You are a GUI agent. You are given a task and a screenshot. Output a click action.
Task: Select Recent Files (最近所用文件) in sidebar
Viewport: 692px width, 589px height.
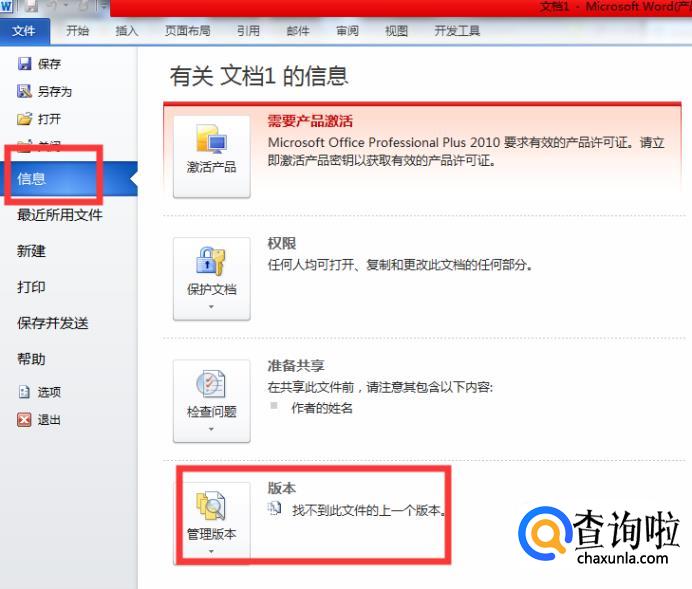59,215
